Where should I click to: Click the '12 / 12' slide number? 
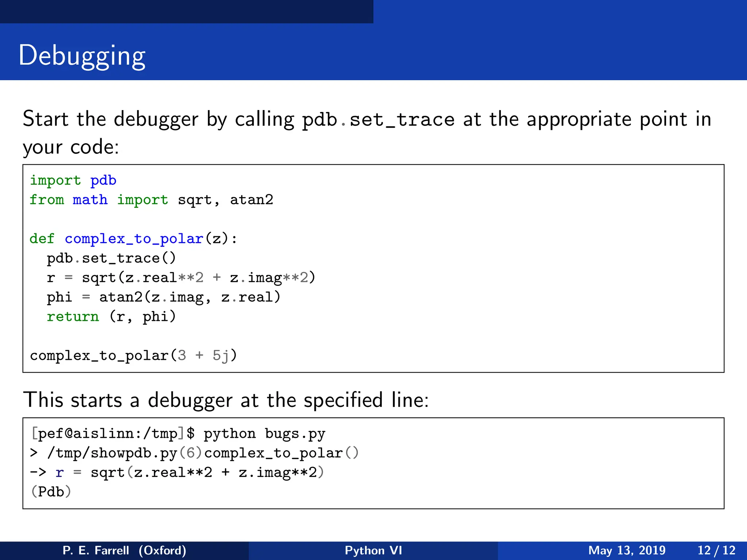click(716, 550)
